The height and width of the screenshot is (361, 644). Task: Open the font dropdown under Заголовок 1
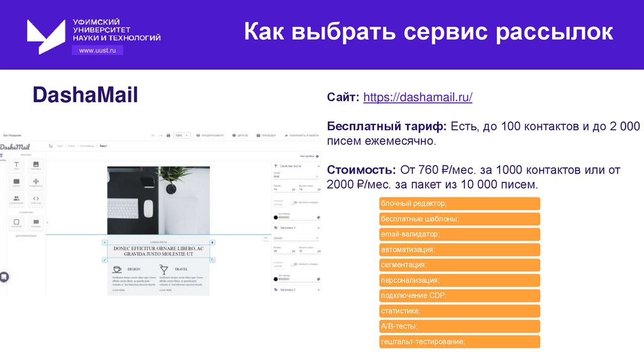point(296,238)
